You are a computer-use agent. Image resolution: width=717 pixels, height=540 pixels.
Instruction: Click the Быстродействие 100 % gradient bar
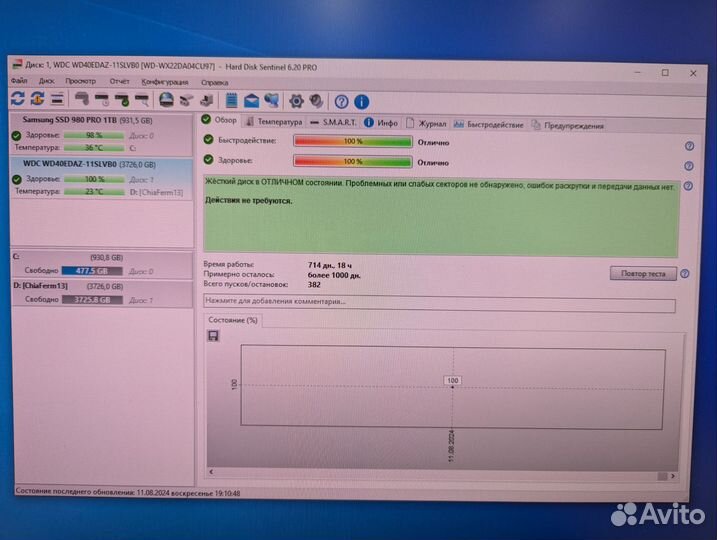[x=353, y=141]
